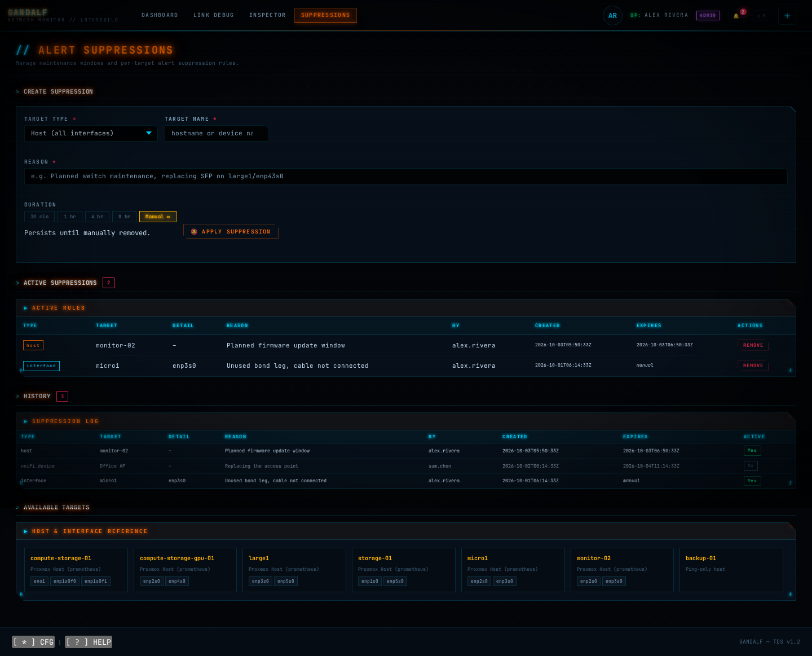Collapse the Active Rules panel
Viewport: 812px width, 656px height.
(54, 308)
